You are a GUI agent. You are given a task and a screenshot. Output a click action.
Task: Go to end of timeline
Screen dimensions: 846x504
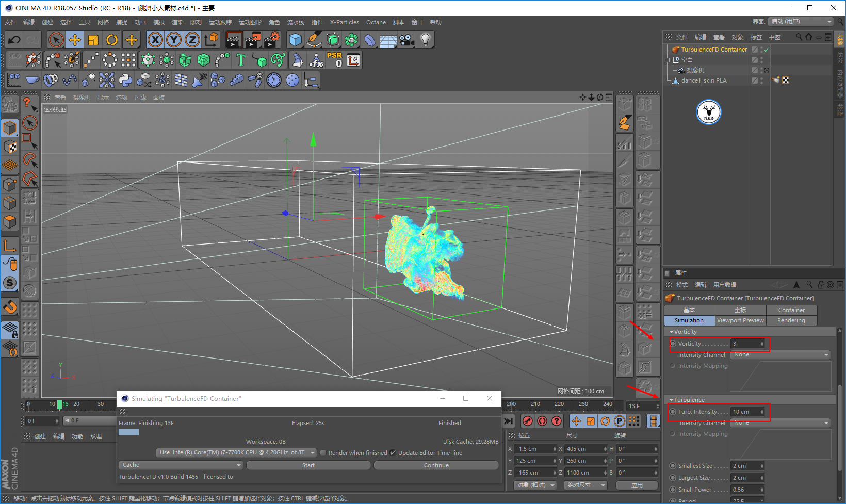pos(508,421)
